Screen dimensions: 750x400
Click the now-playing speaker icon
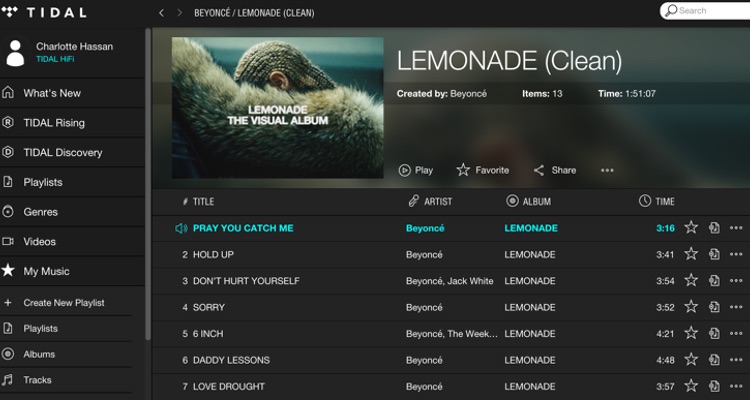point(181,228)
